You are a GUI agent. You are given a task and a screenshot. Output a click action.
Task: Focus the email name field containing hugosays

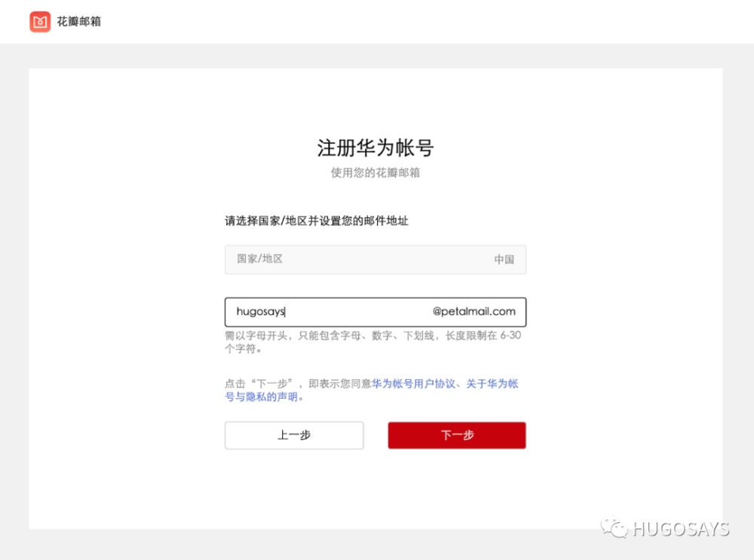click(x=375, y=312)
